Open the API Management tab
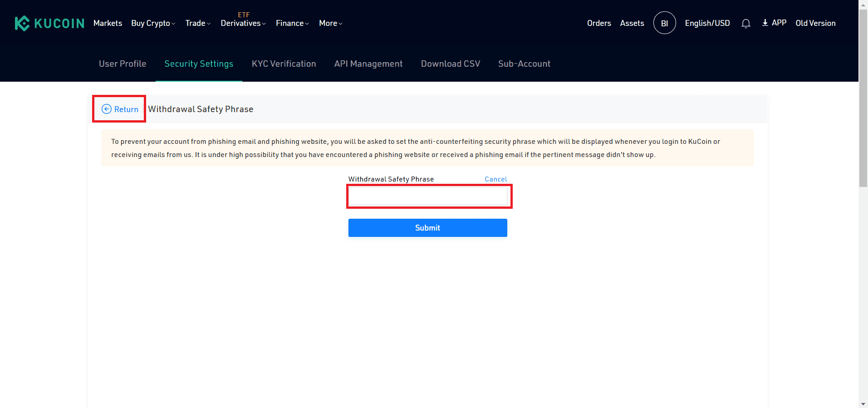This screenshot has height=408, width=868. pos(368,64)
